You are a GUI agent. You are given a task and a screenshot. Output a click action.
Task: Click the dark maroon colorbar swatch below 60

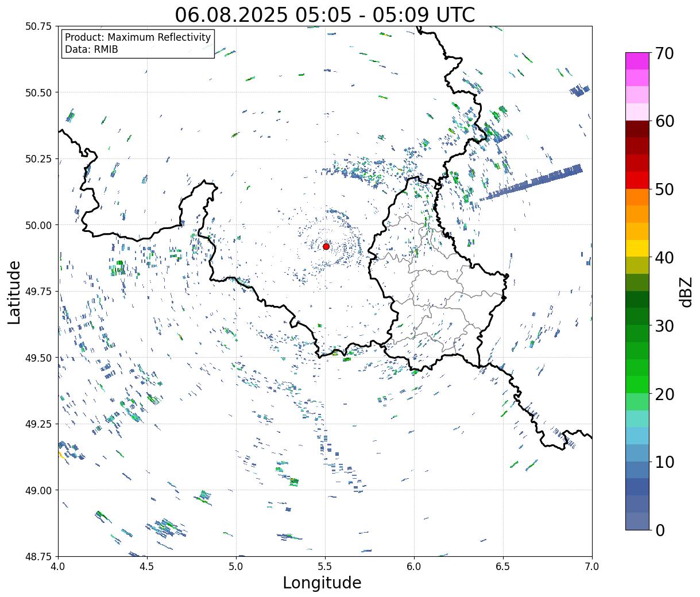(x=637, y=129)
